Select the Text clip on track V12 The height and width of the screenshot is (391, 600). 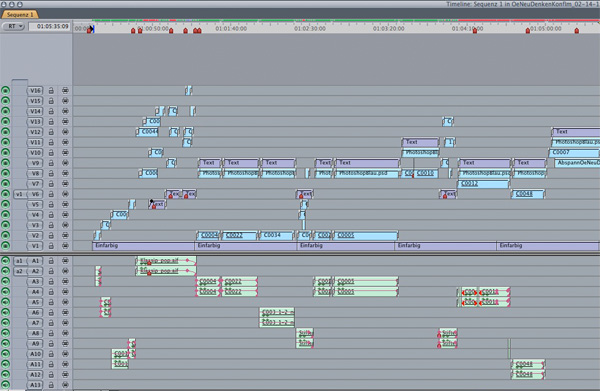pyautogui.click(x=576, y=132)
